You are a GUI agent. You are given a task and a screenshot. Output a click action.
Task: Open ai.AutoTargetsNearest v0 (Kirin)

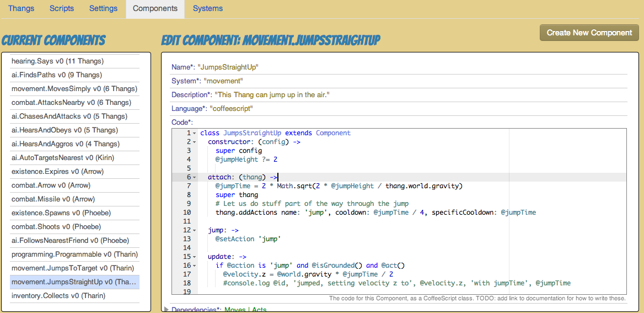click(75, 157)
